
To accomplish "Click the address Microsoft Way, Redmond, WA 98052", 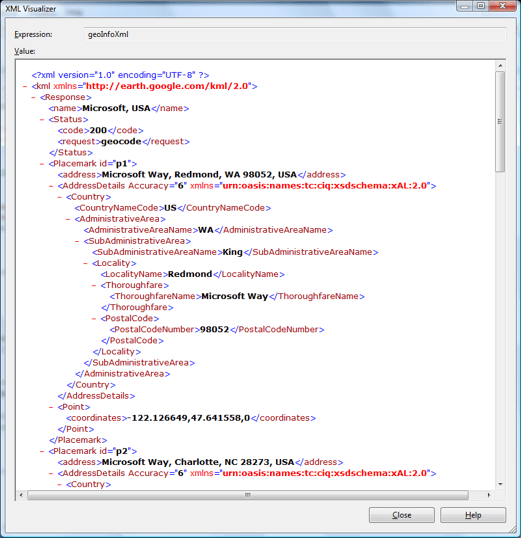I will coord(199,175).
